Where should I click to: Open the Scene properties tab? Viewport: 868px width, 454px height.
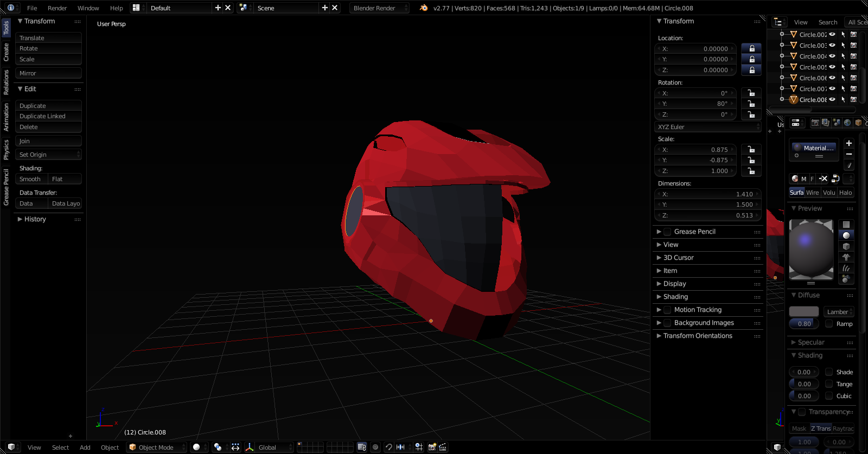point(837,123)
